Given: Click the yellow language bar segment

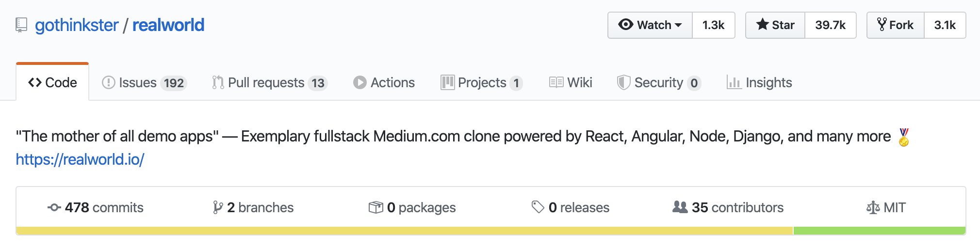Looking at the screenshot, I should point(405,231).
